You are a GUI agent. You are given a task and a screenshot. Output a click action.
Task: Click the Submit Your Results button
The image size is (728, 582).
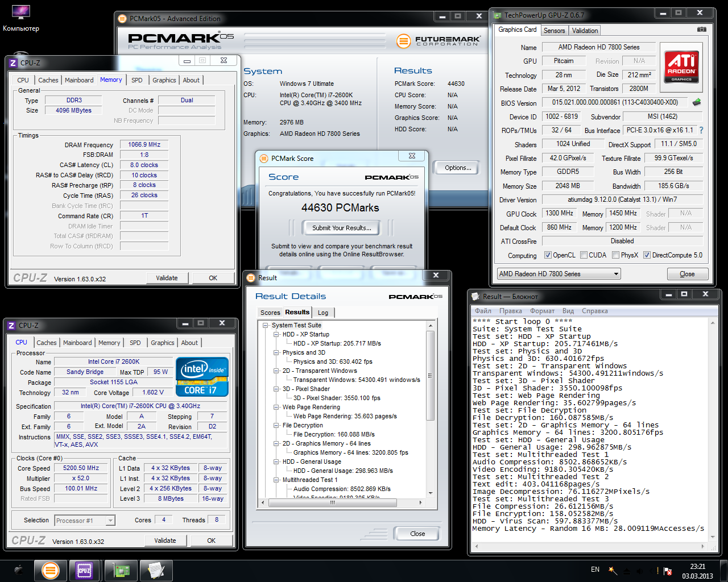[x=342, y=228]
